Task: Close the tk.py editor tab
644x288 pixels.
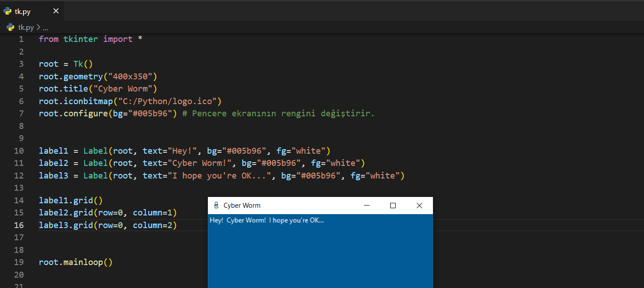Action: click(x=56, y=11)
